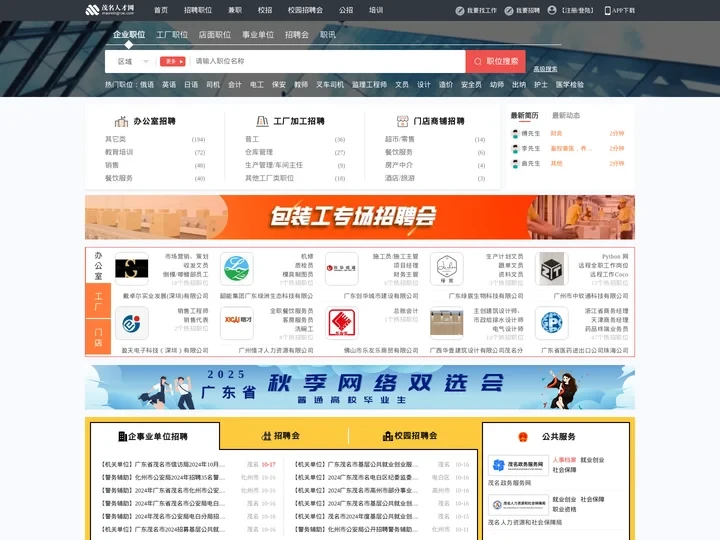Open 校园招聘会 in top navigation
720x540 pixels.
pos(305,10)
